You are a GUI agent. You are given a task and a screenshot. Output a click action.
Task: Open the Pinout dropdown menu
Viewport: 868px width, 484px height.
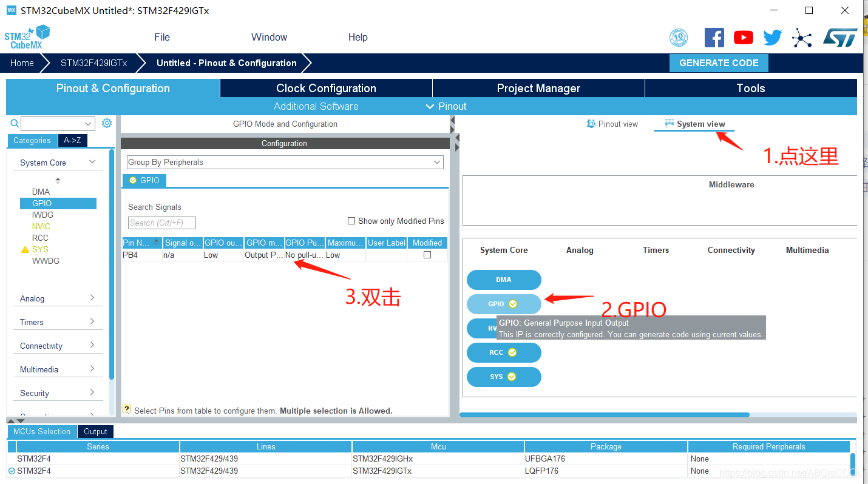pos(447,106)
